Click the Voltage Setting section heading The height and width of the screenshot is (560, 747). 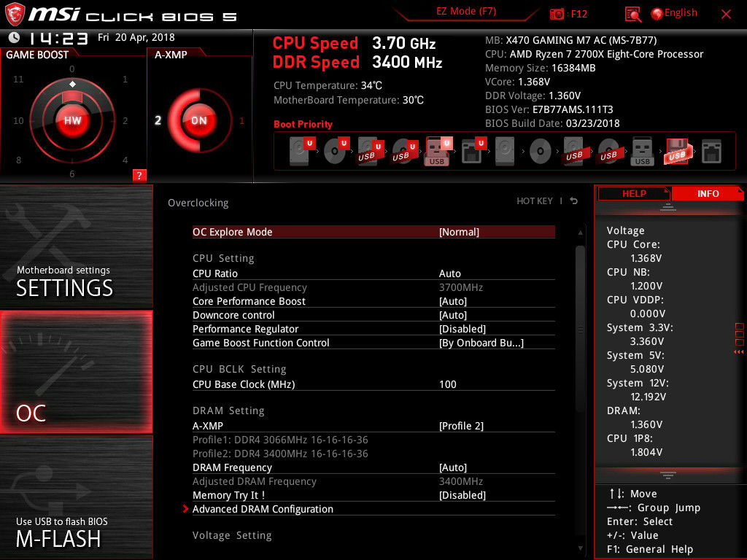click(232, 535)
